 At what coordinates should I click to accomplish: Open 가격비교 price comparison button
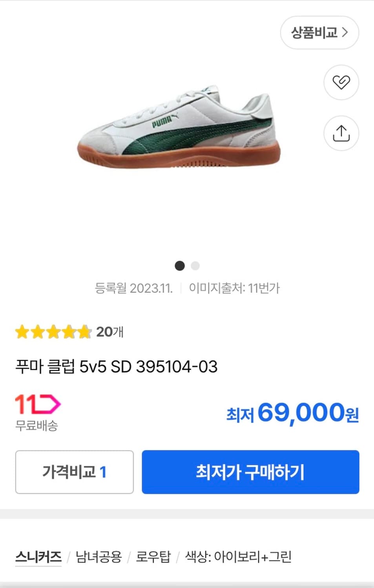click(74, 472)
